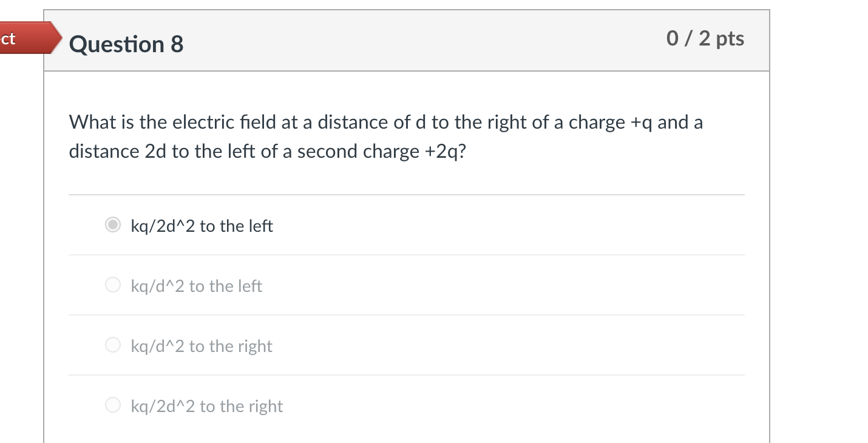This screenshot has width=868, height=443.
Task: Click the answer label "kq/2d^2 to the left"
Action: point(202,225)
